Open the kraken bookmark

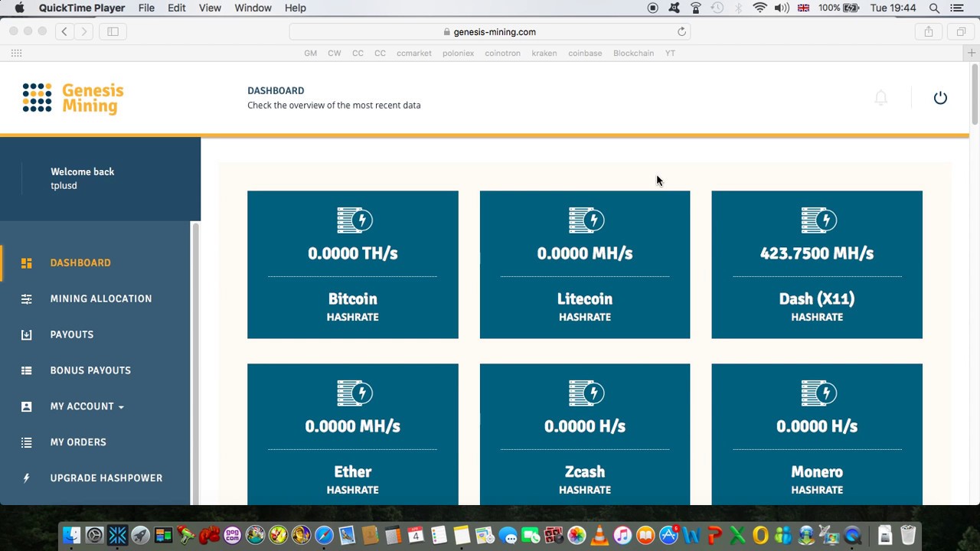point(544,54)
